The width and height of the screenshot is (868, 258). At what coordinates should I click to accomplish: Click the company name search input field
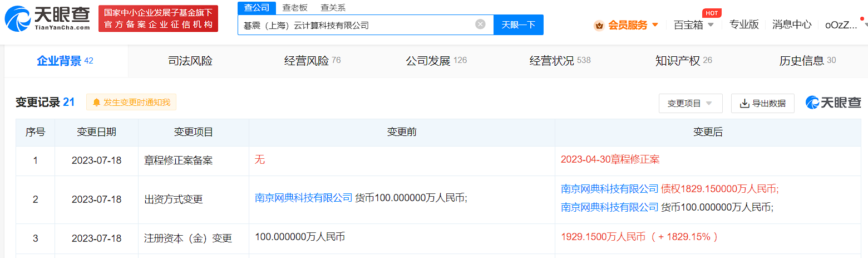pos(356,25)
